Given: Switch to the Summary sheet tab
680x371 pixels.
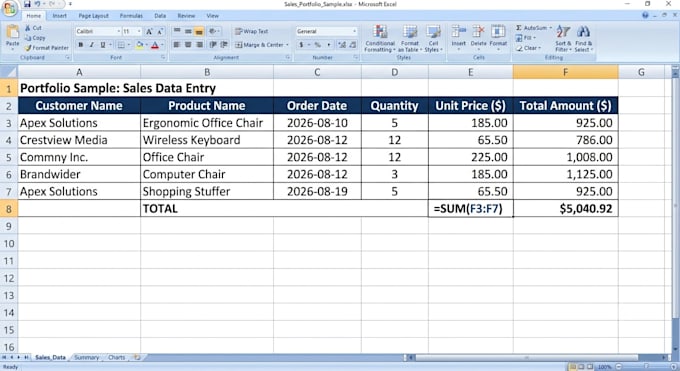Looking at the screenshot, I should [86, 358].
